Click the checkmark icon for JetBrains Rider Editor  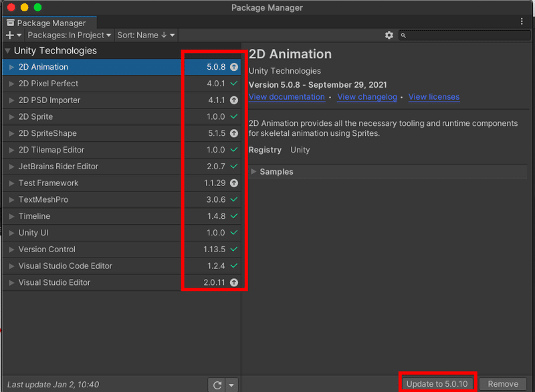pyautogui.click(x=233, y=166)
